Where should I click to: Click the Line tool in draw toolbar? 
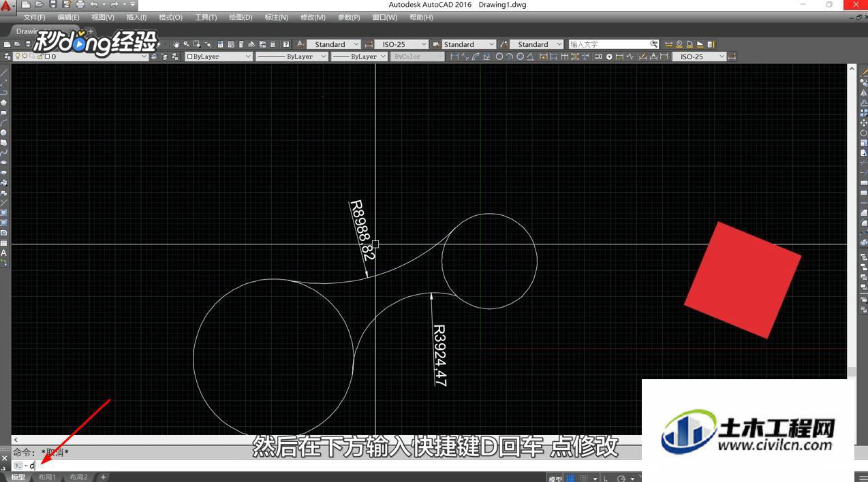click(4, 72)
